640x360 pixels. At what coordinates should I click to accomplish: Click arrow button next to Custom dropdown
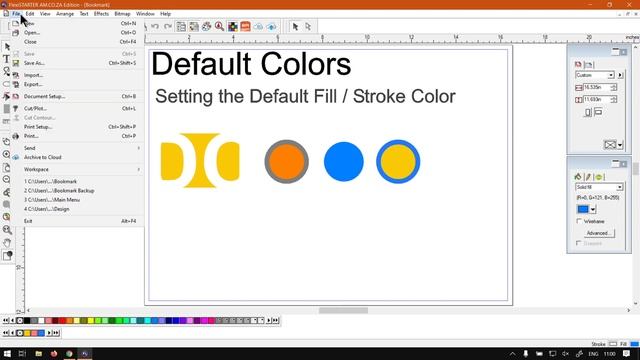[x=620, y=75]
